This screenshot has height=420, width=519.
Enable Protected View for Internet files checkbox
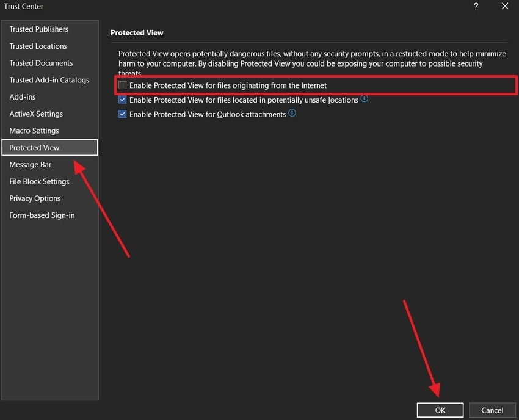click(x=123, y=85)
